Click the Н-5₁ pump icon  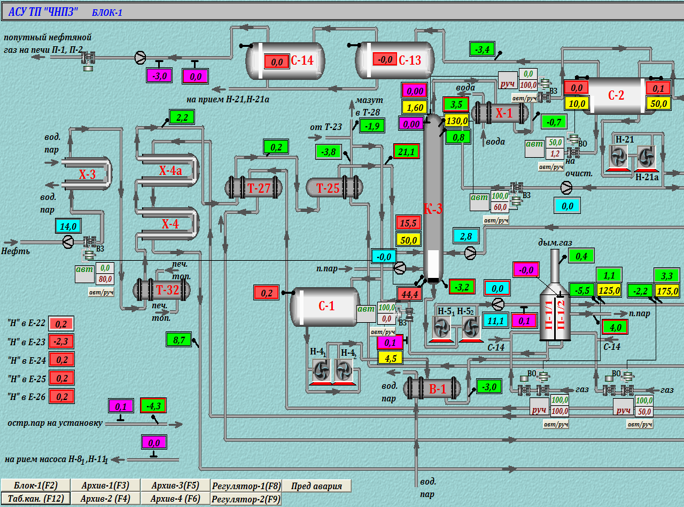tap(441, 328)
